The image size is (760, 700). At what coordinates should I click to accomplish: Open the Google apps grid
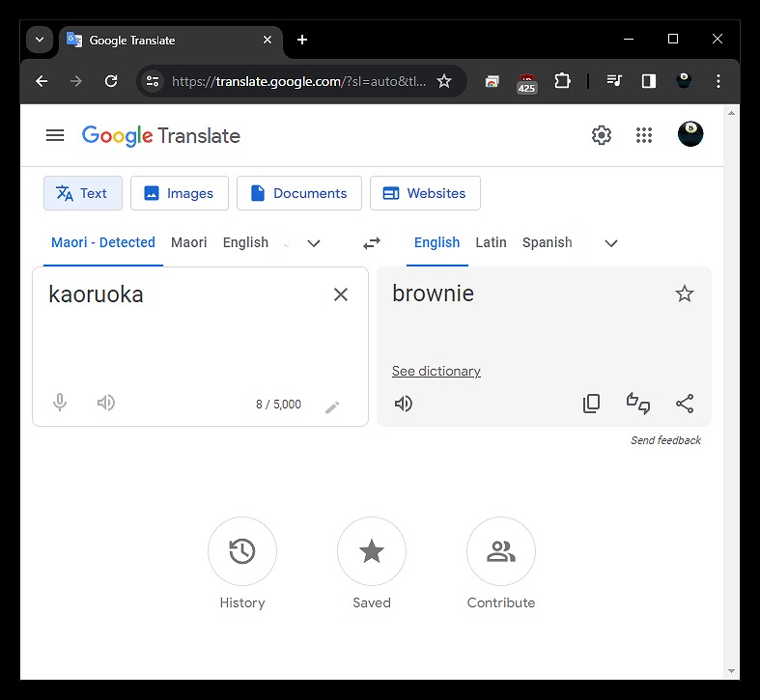pos(644,135)
